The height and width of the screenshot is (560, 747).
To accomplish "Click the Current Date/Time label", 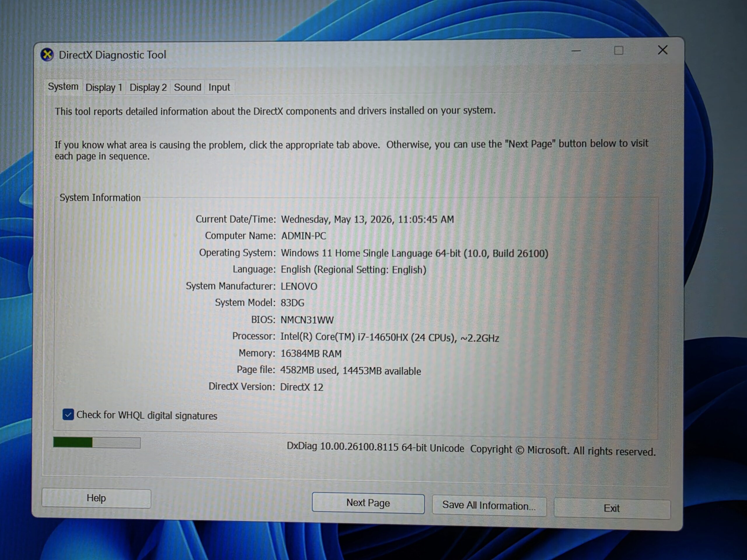I will (236, 219).
